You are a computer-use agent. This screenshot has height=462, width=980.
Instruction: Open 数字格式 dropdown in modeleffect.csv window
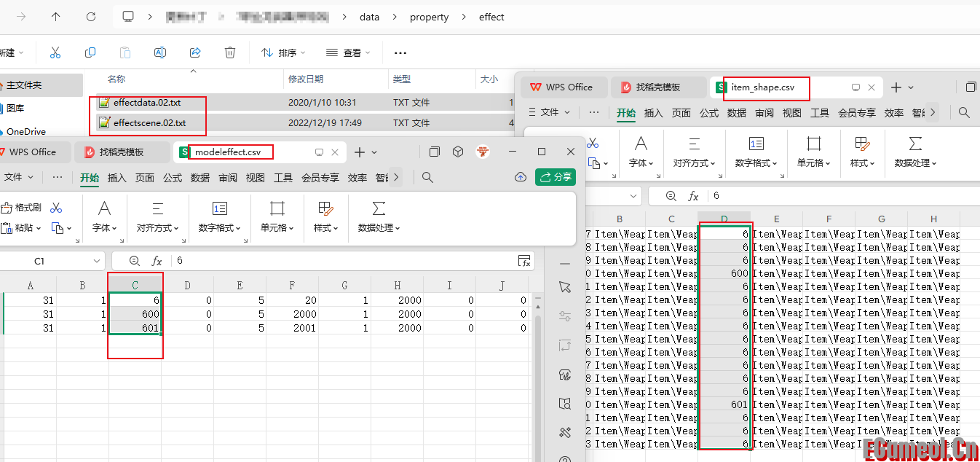(x=220, y=228)
